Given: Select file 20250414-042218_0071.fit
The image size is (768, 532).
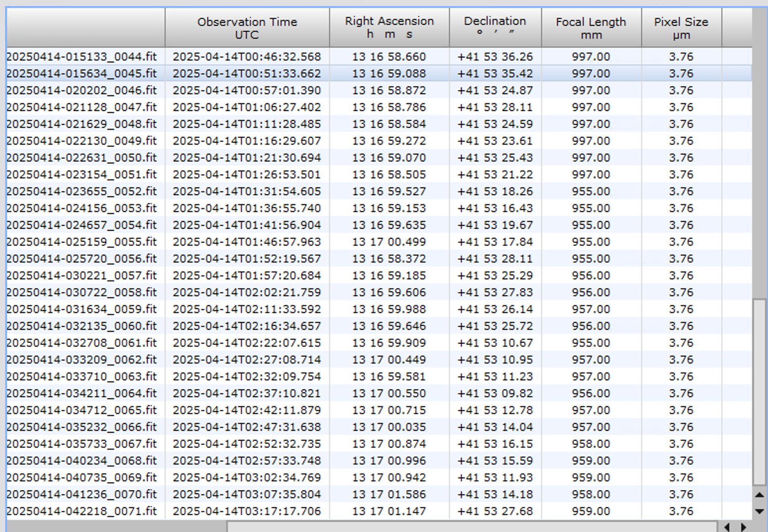Looking at the screenshot, I should click(82, 511).
